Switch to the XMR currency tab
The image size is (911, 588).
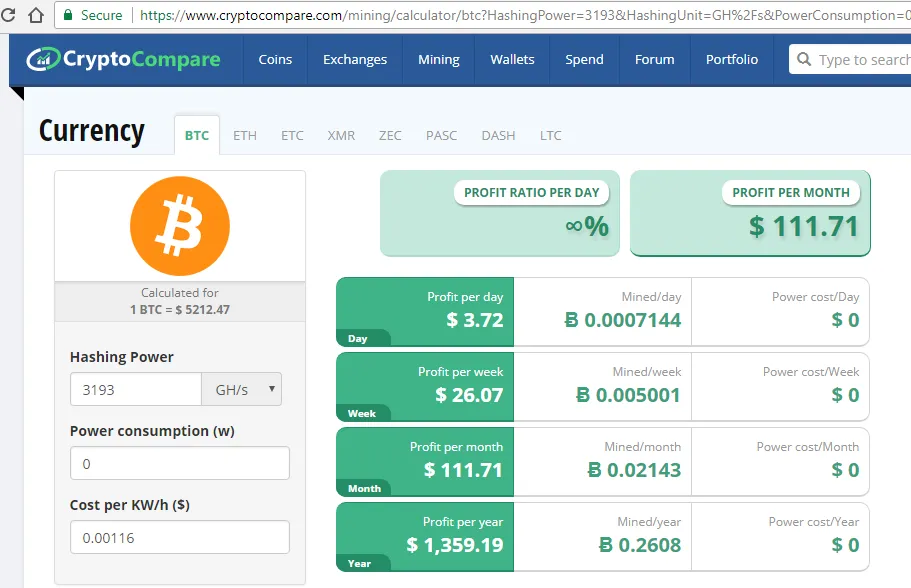[341, 135]
